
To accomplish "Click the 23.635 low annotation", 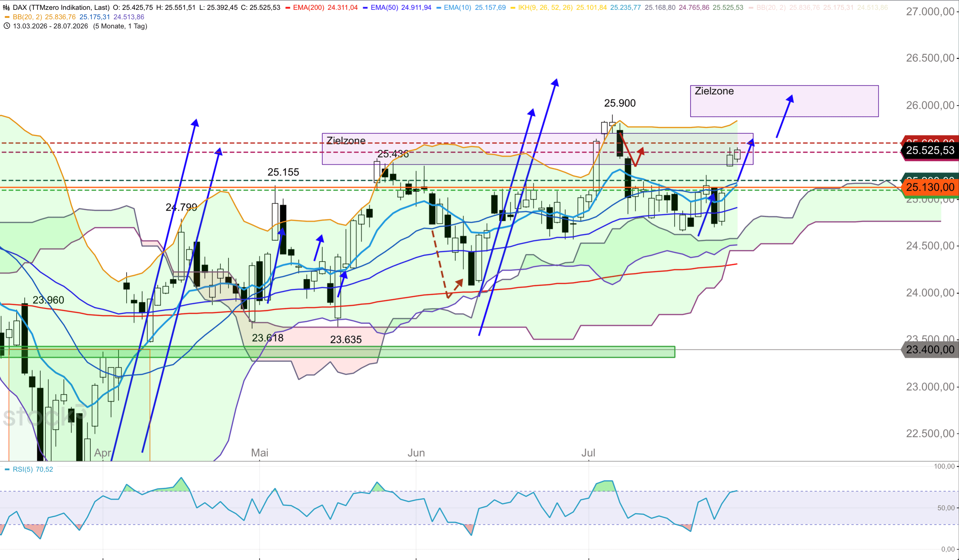I will pyautogui.click(x=345, y=339).
